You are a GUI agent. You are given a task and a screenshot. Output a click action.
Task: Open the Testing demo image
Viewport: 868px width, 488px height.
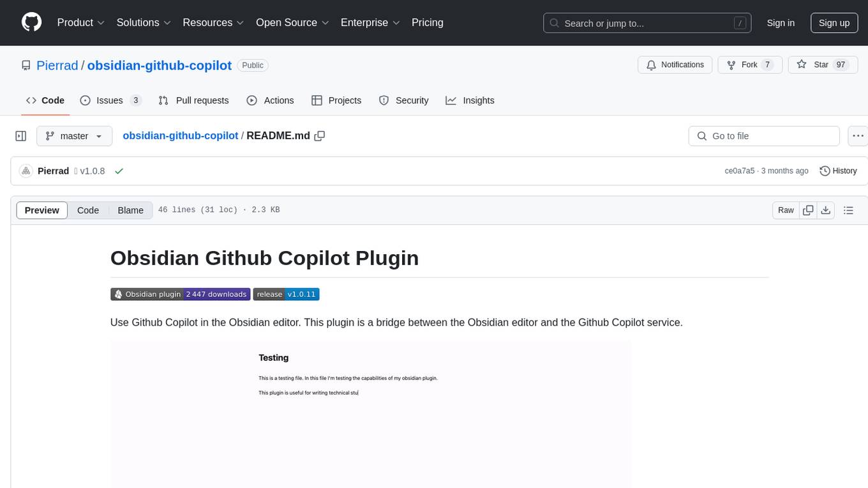click(x=371, y=414)
